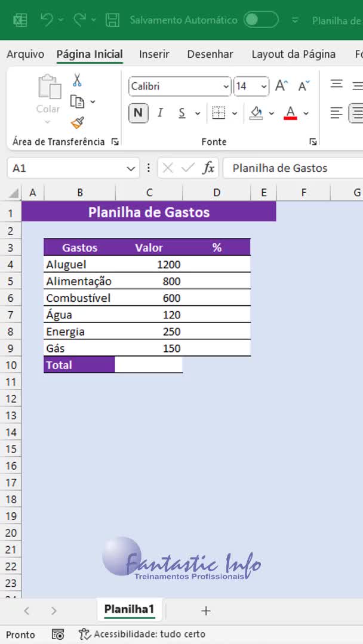Expand the Colar paste options arrow
This screenshot has width=363, height=644.
(x=48, y=122)
